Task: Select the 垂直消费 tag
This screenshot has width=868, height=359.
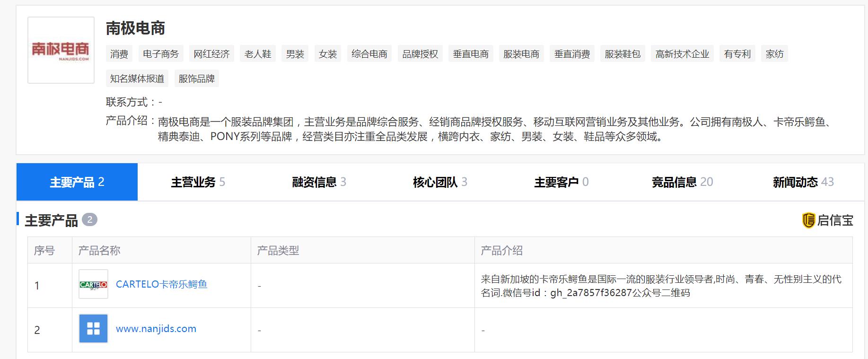Action: pyautogui.click(x=572, y=54)
